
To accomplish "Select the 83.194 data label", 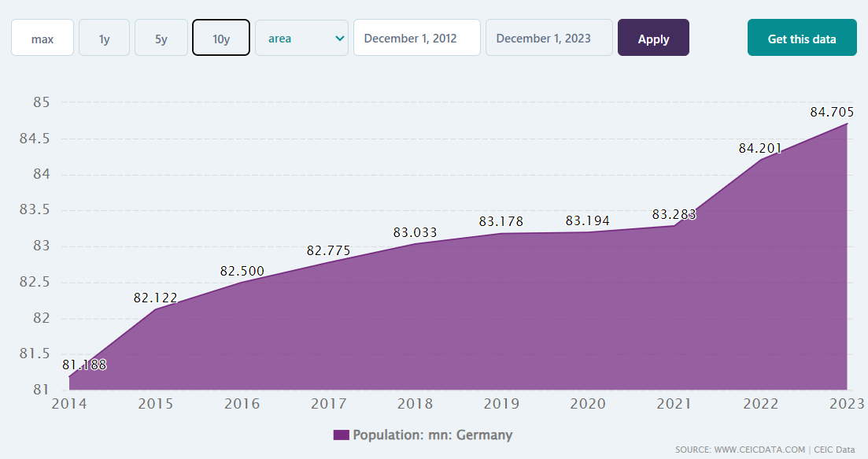I will [x=587, y=221].
